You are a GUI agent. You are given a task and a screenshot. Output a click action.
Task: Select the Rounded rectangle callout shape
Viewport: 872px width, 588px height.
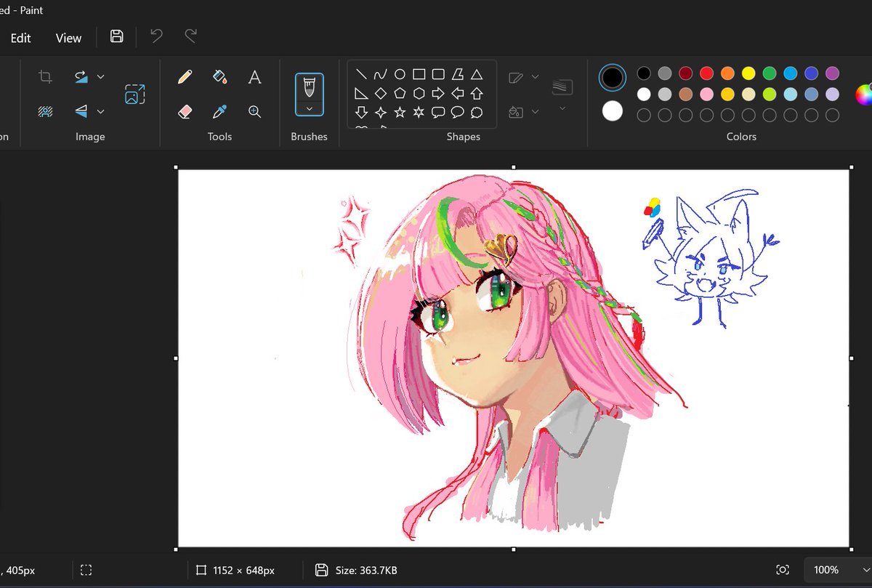[x=438, y=113]
